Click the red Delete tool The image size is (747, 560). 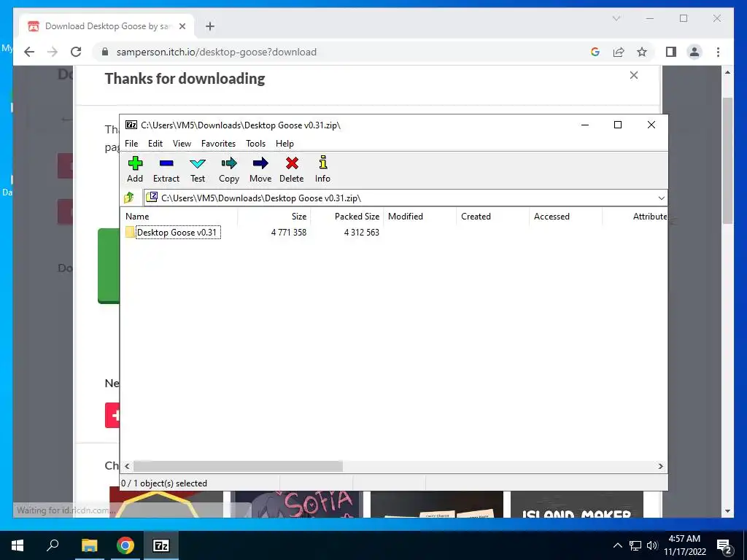(x=292, y=169)
